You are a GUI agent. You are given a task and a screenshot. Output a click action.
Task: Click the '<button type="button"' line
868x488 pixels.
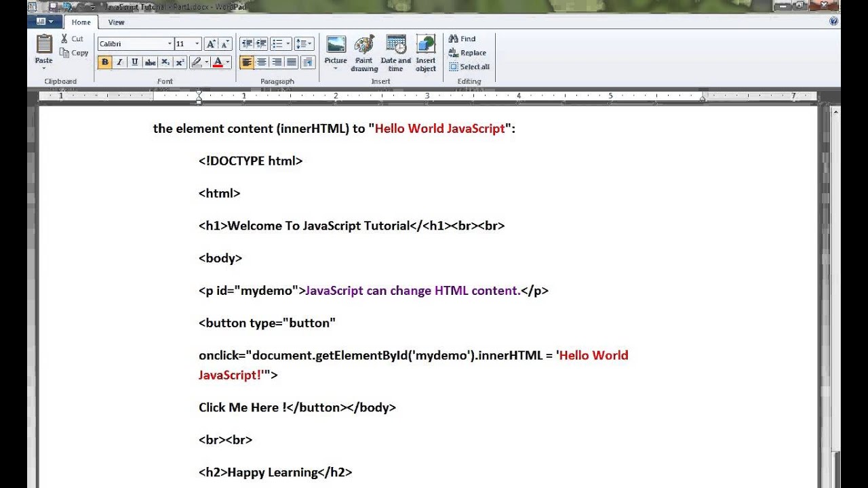click(267, 323)
